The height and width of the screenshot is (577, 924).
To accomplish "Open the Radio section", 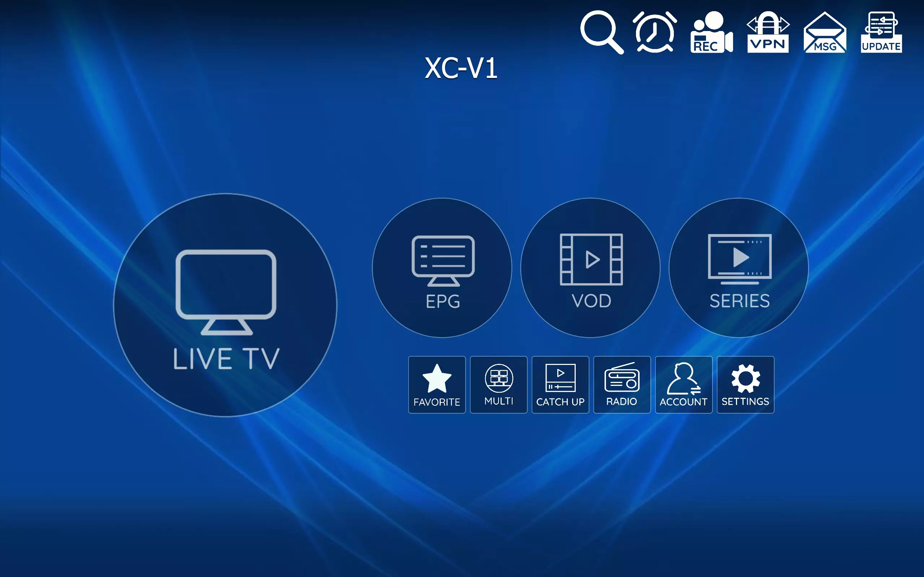I will [621, 384].
